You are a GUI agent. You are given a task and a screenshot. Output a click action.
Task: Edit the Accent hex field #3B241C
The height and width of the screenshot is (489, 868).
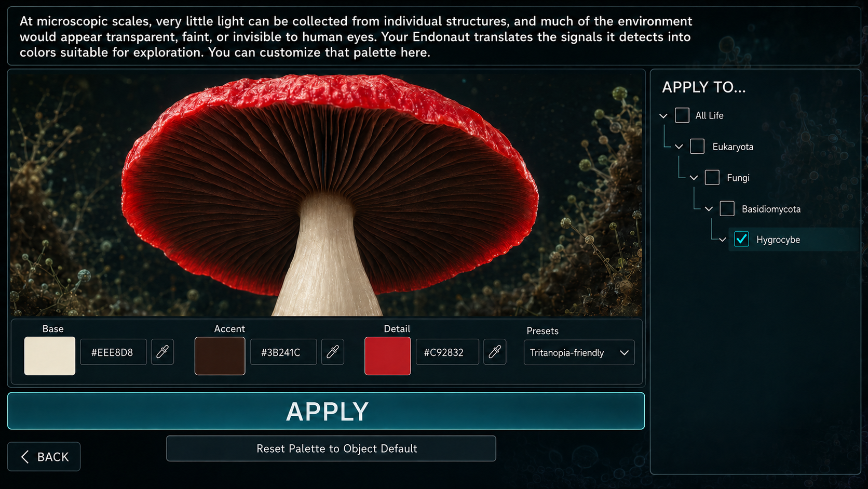tap(283, 352)
